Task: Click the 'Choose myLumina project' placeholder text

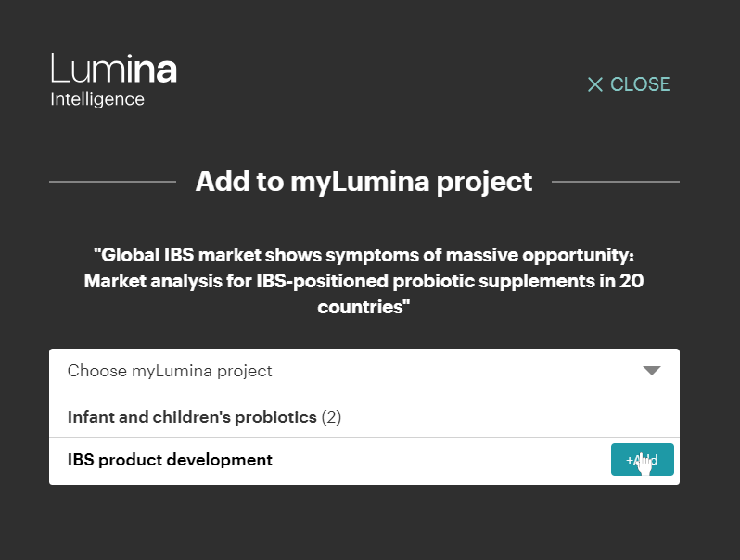Action: [x=171, y=371]
